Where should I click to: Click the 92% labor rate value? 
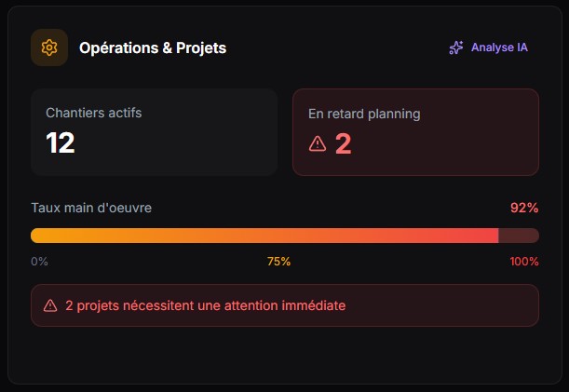pos(523,208)
